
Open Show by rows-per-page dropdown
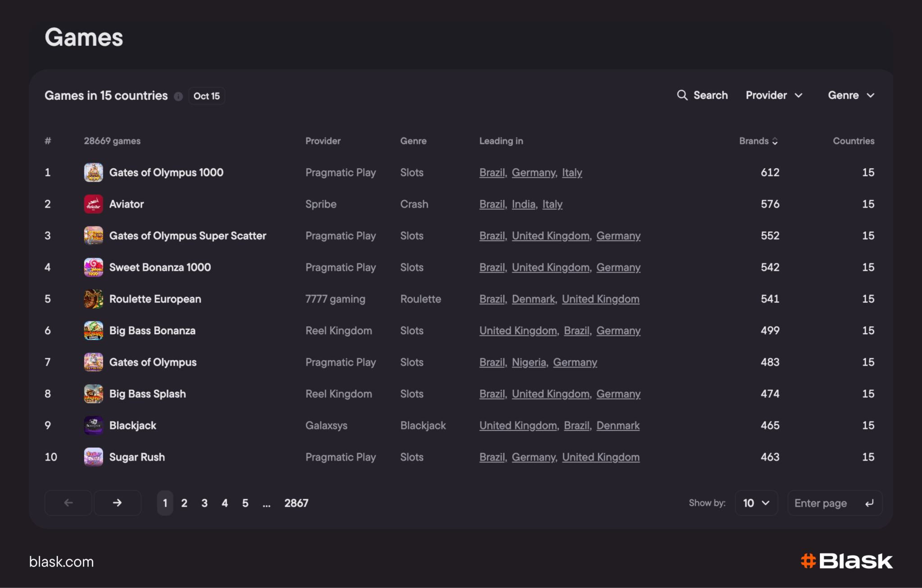tap(756, 503)
